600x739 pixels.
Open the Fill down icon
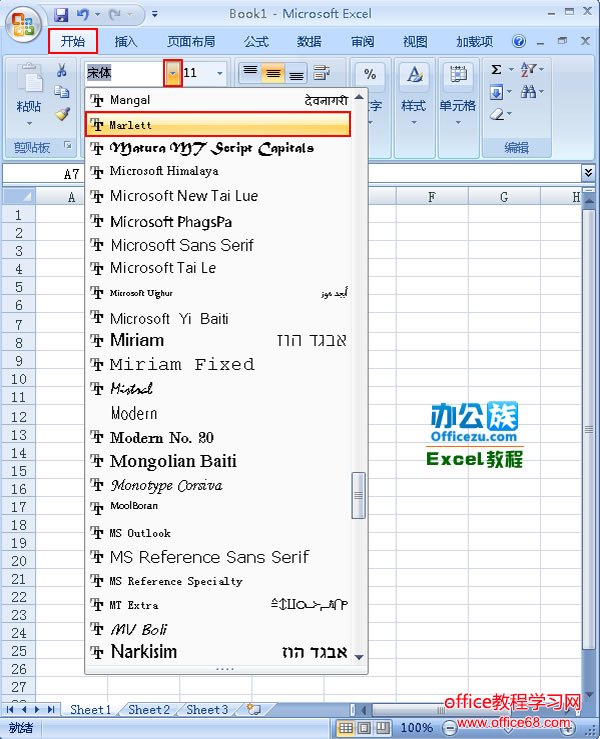click(x=496, y=92)
